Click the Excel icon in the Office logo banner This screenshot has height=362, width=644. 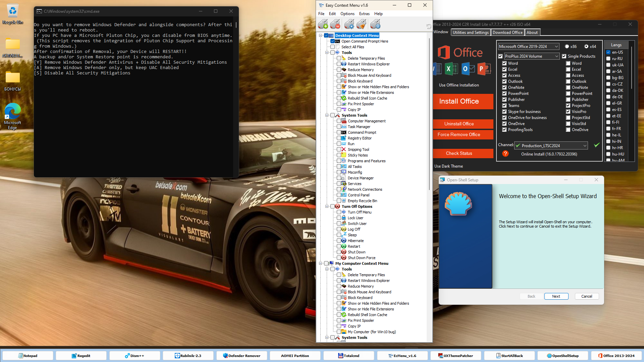[451, 69]
